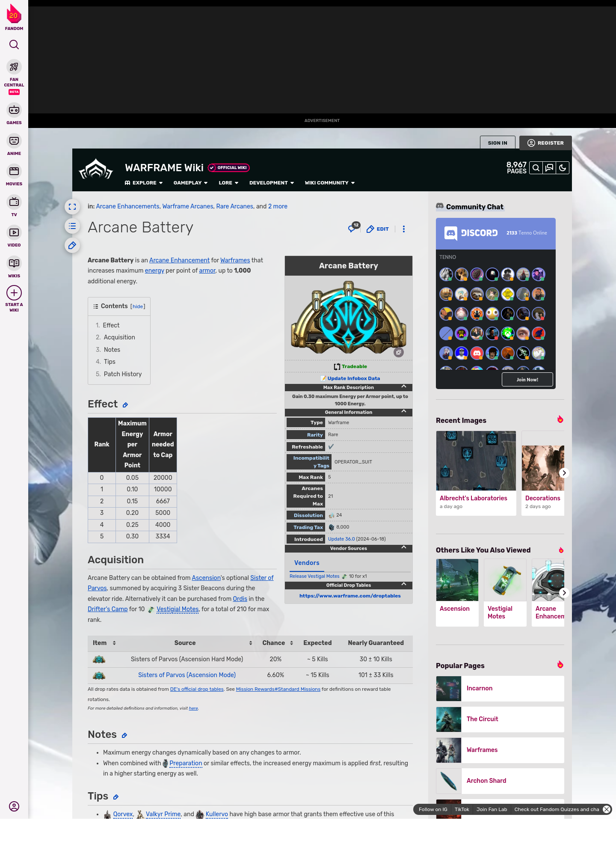Select the Vendors tab in infobox
The image size is (616, 856).
(x=307, y=563)
